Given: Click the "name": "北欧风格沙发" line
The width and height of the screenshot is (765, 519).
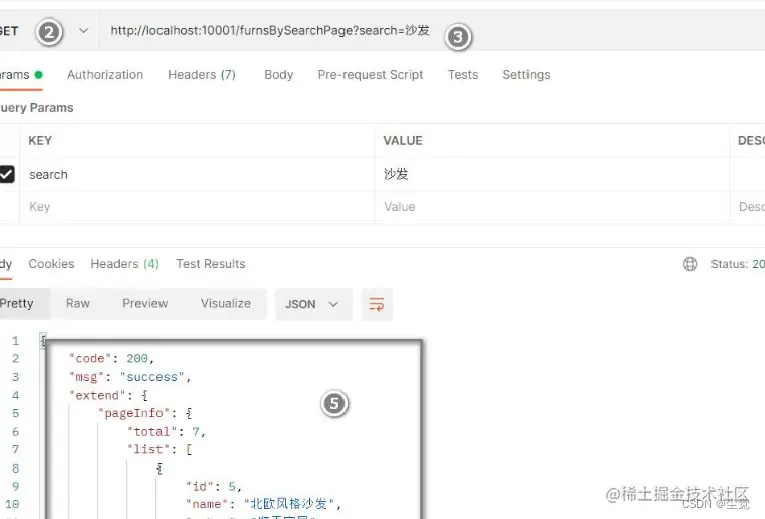Looking at the screenshot, I should tap(263, 503).
